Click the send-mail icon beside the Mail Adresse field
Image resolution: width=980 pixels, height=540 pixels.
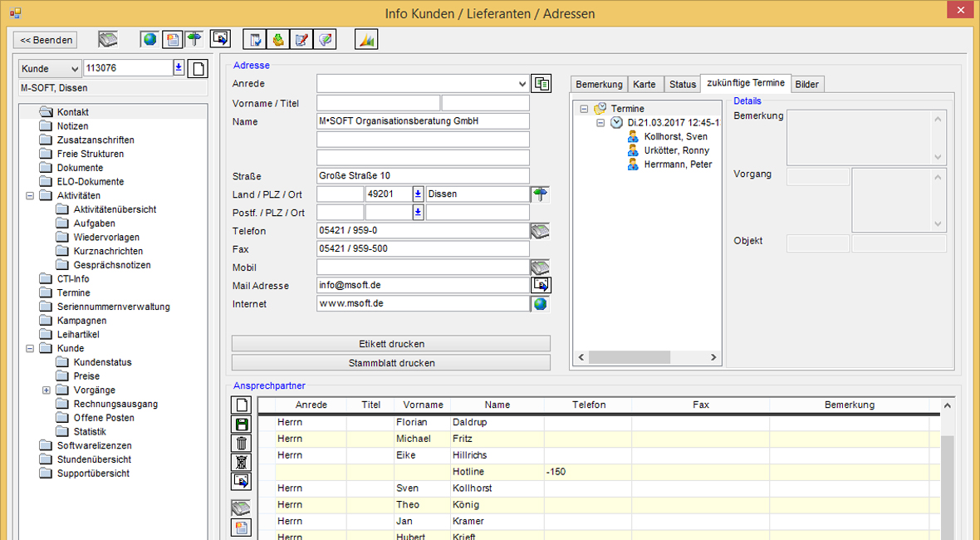(541, 285)
